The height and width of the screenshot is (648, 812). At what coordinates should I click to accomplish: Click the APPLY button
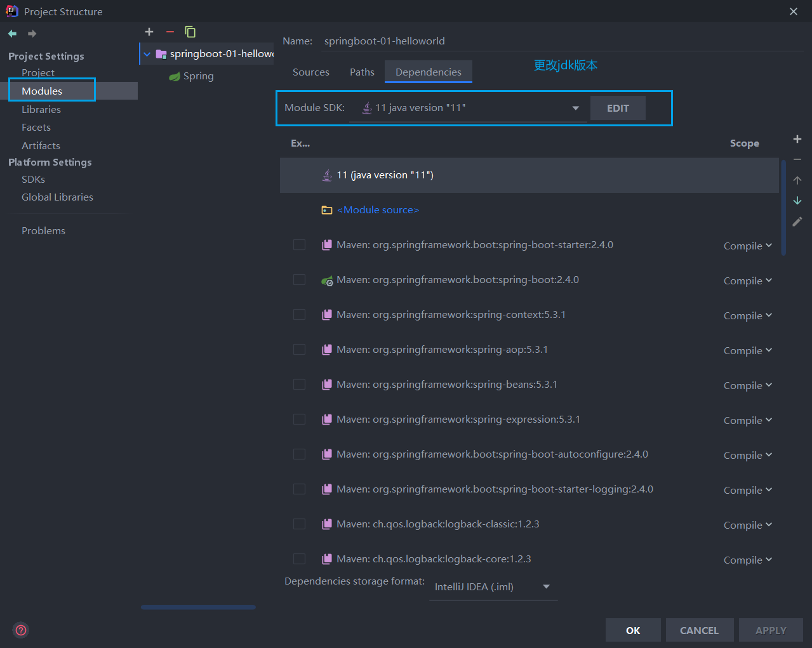click(771, 630)
